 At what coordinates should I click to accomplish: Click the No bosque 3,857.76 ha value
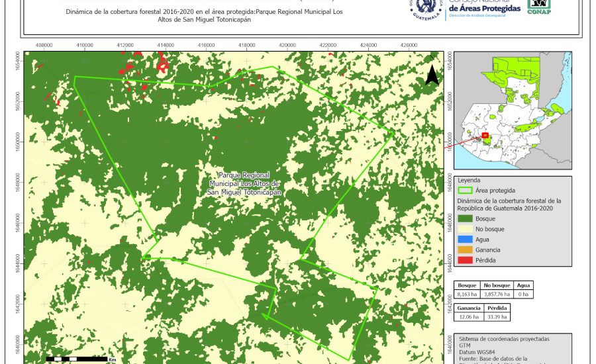(497, 294)
